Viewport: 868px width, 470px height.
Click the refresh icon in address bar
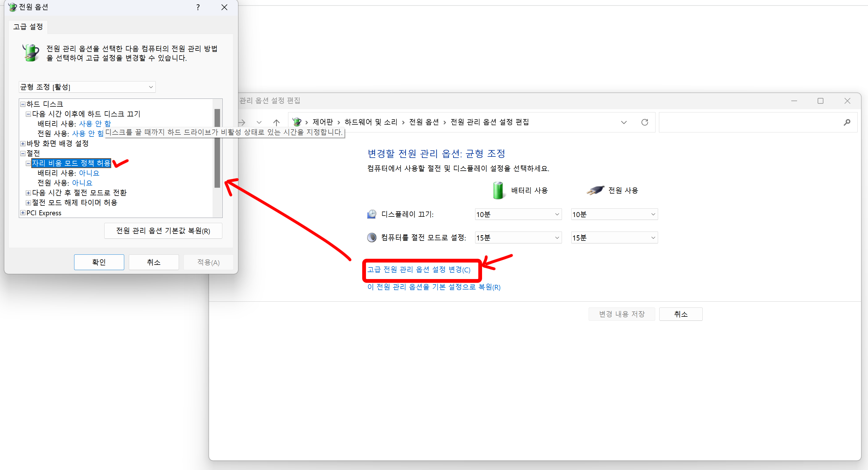click(x=644, y=122)
